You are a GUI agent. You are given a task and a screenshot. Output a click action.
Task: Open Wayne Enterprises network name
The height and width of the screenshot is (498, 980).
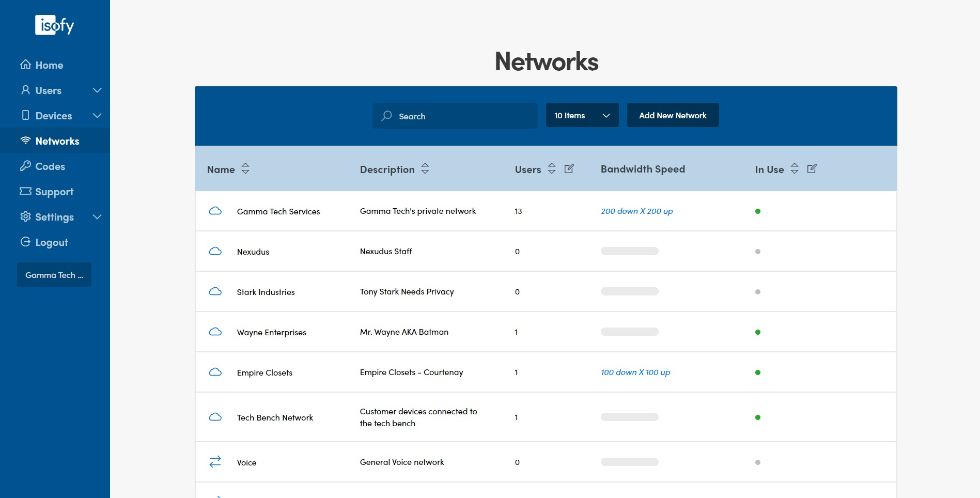[272, 332]
